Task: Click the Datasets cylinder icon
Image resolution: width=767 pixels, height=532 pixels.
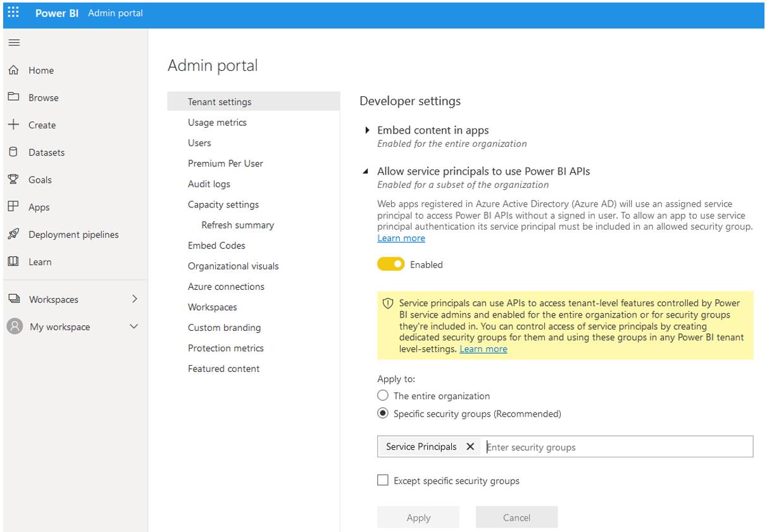Action: click(x=13, y=152)
